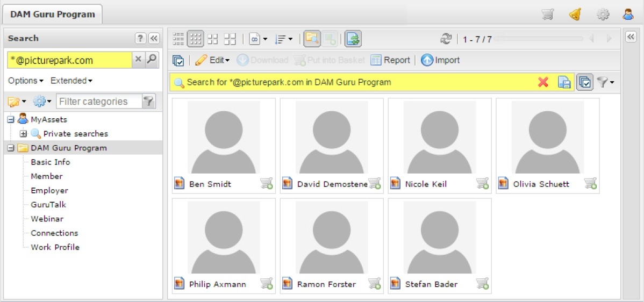Collapse the DAM Guru Program tree node
This screenshot has height=302, width=644.
(11, 148)
